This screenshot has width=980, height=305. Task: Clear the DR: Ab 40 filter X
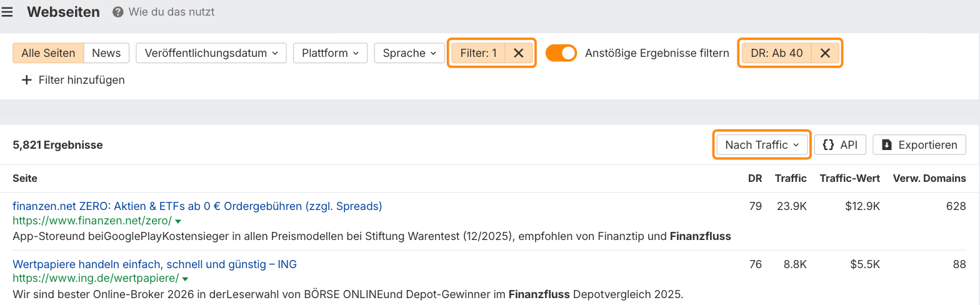(x=825, y=53)
